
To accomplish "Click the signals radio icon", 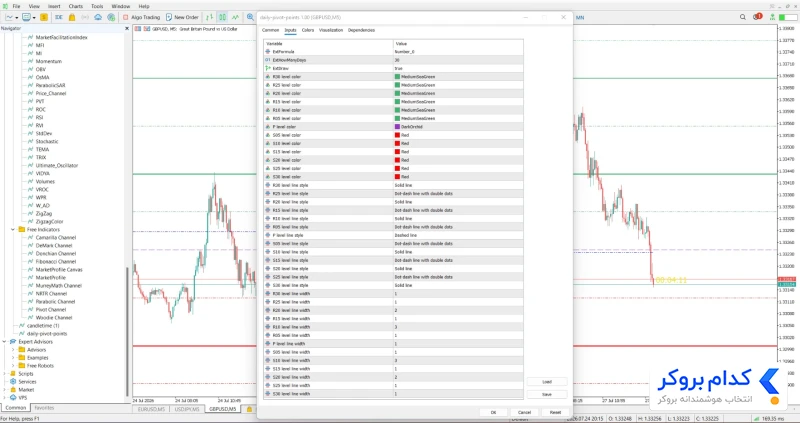I will 85,17.
